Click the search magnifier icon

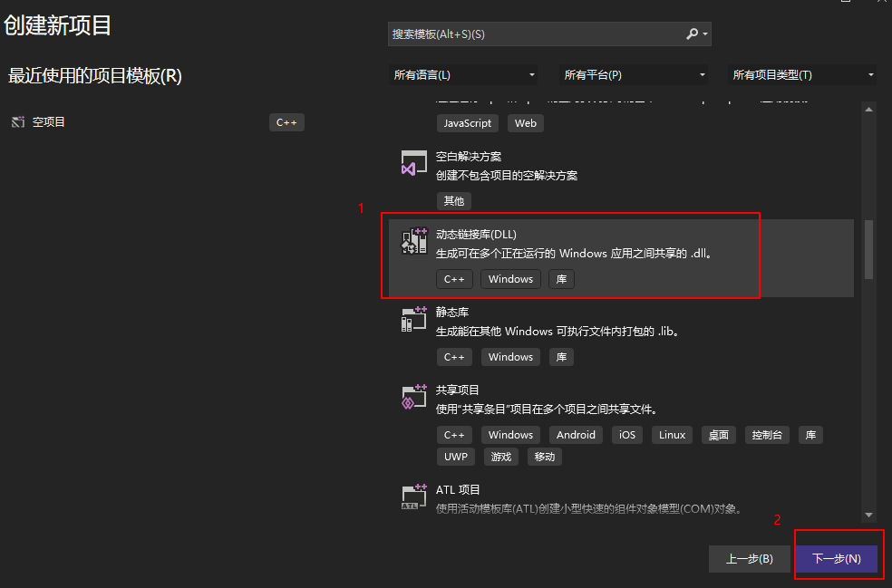coord(692,34)
